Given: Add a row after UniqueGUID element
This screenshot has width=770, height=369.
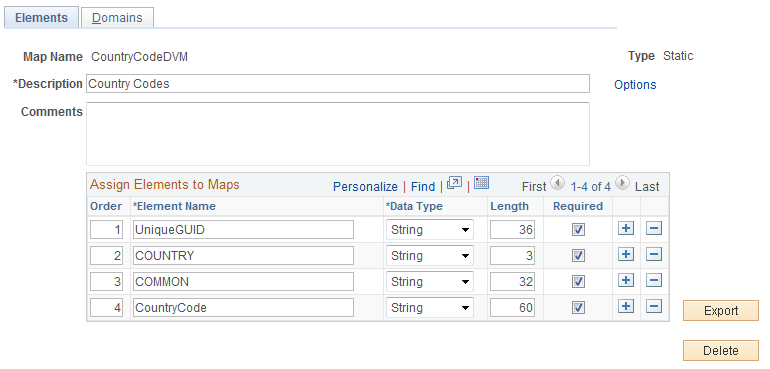Looking at the screenshot, I should pos(626,228).
